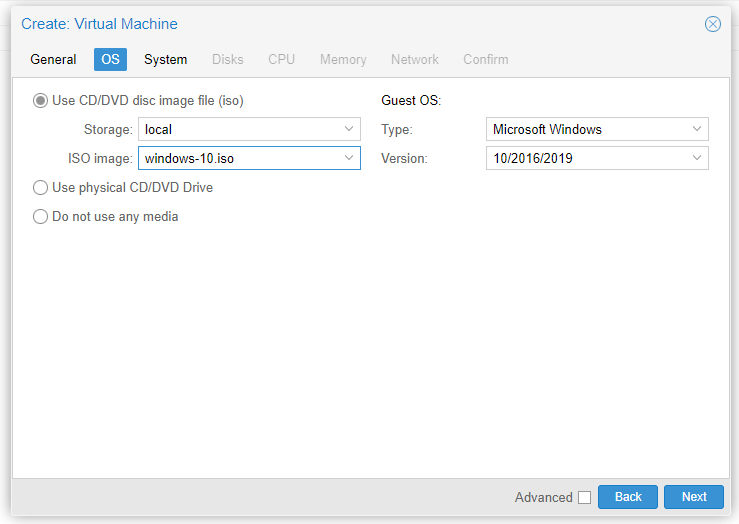This screenshot has height=524, width=739.
Task: Expand the Version dropdown arrow
Action: 697,158
